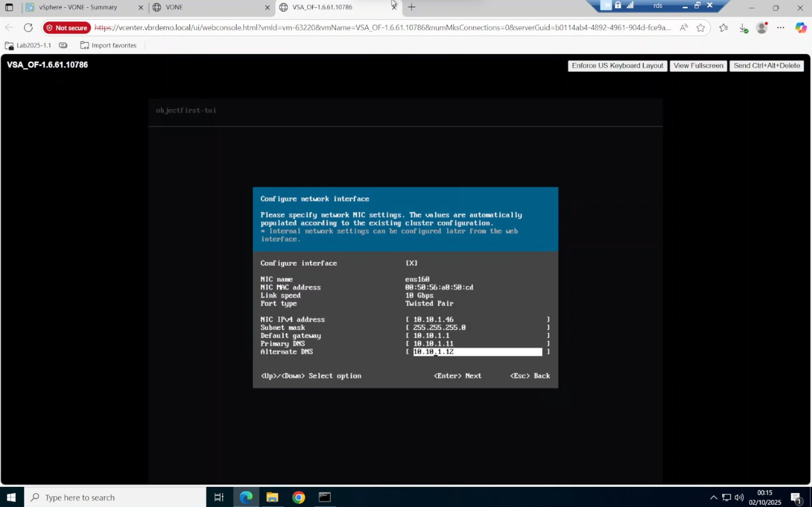
Task: Refresh the web console page
Action: 28,28
